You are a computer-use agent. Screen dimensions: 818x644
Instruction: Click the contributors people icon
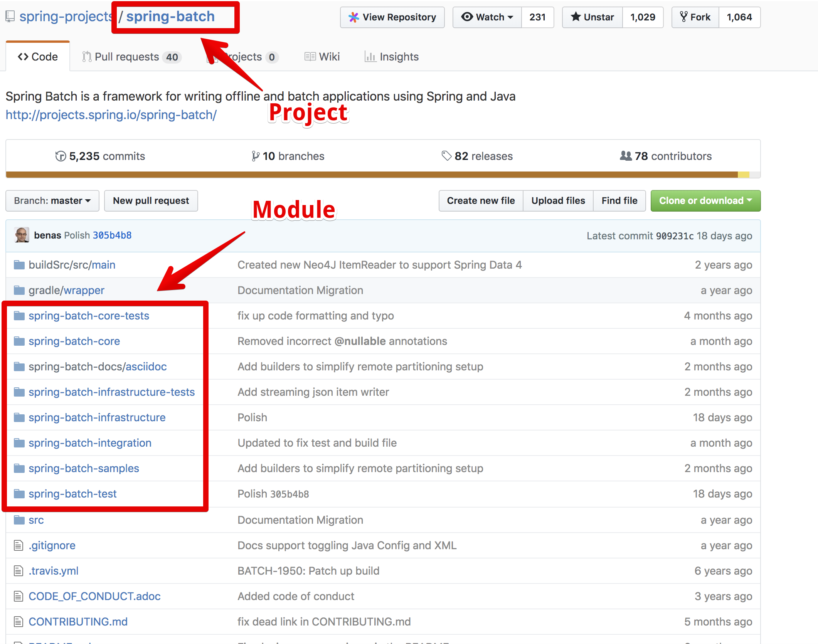626,156
